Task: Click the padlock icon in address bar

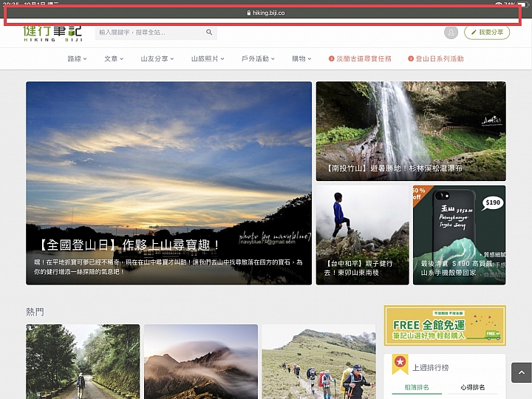Action: pyautogui.click(x=249, y=13)
